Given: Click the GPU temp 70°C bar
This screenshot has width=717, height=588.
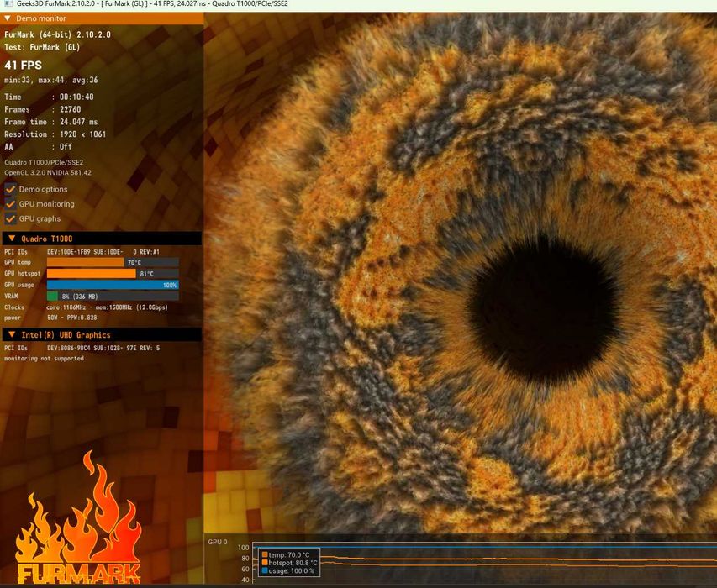Looking at the screenshot, I should click(x=113, y=262).
